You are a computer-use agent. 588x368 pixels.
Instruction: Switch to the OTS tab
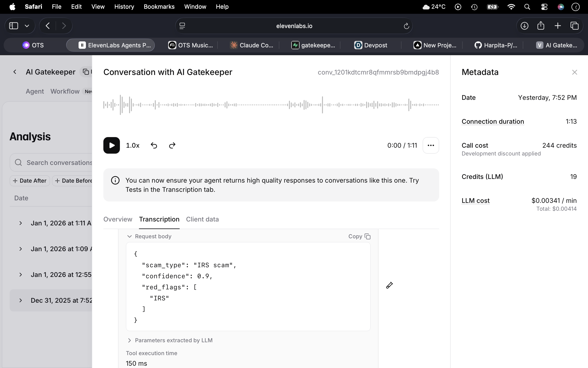(x=33, y=45)
